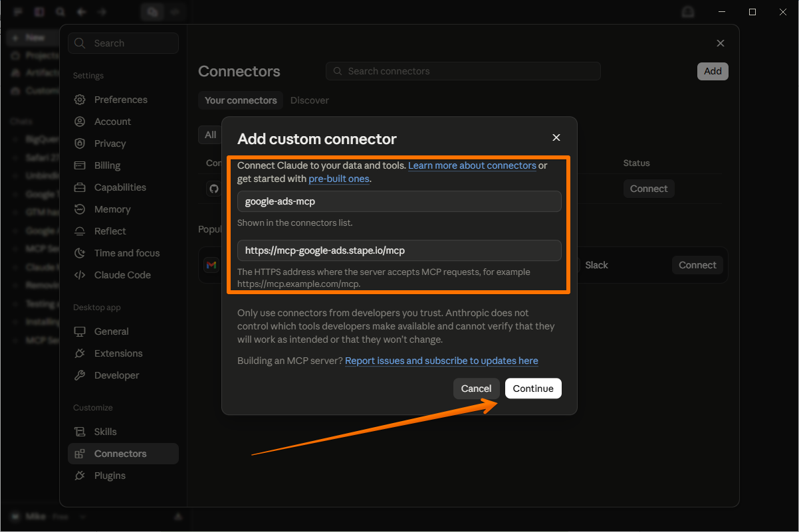Click the Claude Code brackets icon
The image size is (799, 532).
(80, 275)
